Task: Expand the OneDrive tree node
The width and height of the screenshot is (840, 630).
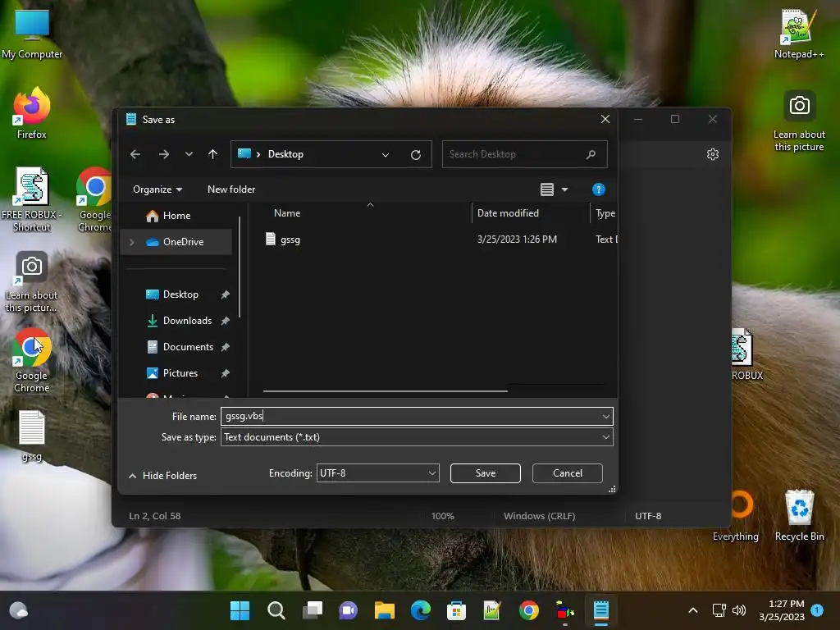Action: click(x=132, y=242)
